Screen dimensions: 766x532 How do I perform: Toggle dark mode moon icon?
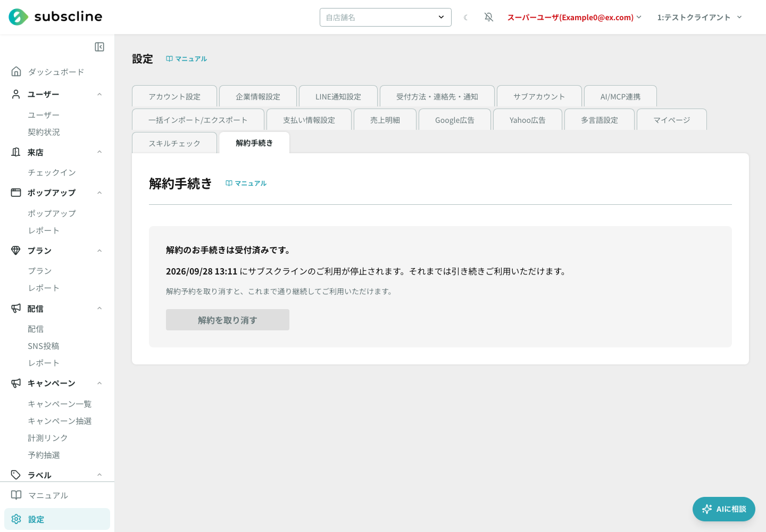(465, 18)
